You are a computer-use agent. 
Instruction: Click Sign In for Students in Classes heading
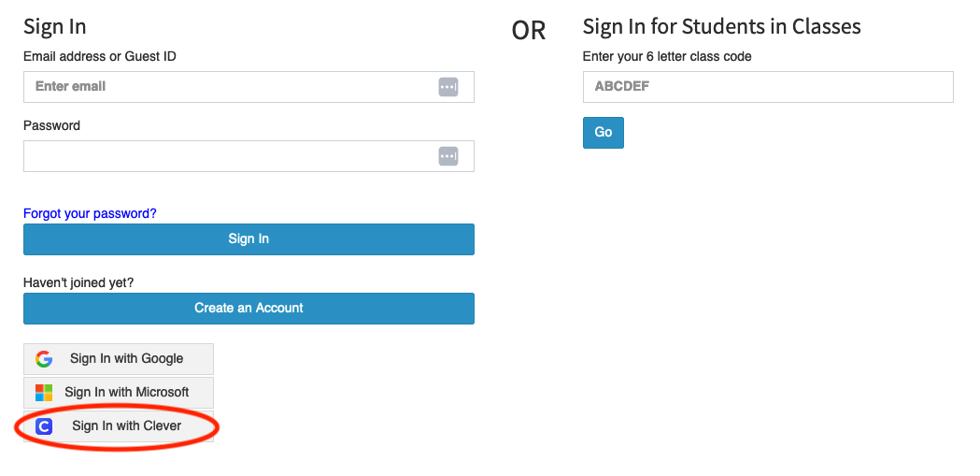click(x=721, y=26)
